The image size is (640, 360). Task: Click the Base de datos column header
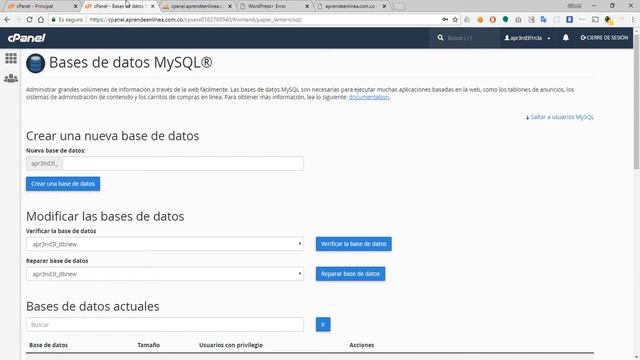point(48,345)
